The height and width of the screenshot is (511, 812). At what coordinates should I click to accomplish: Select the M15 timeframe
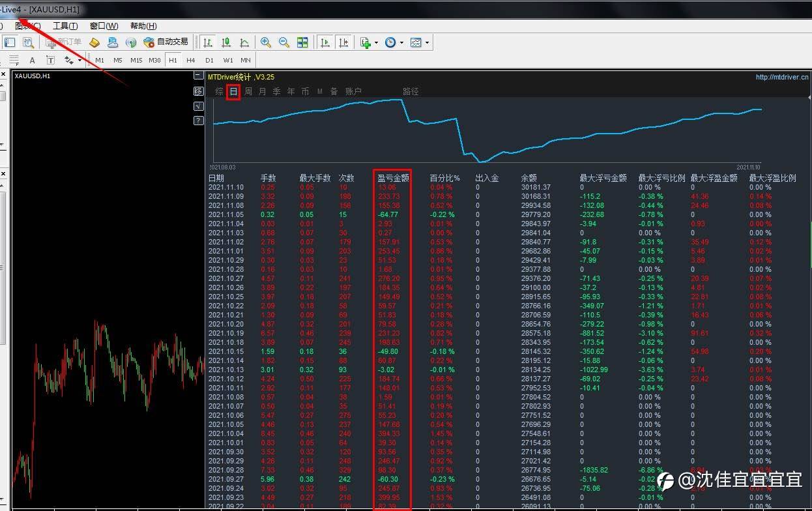tap(136, 60)
